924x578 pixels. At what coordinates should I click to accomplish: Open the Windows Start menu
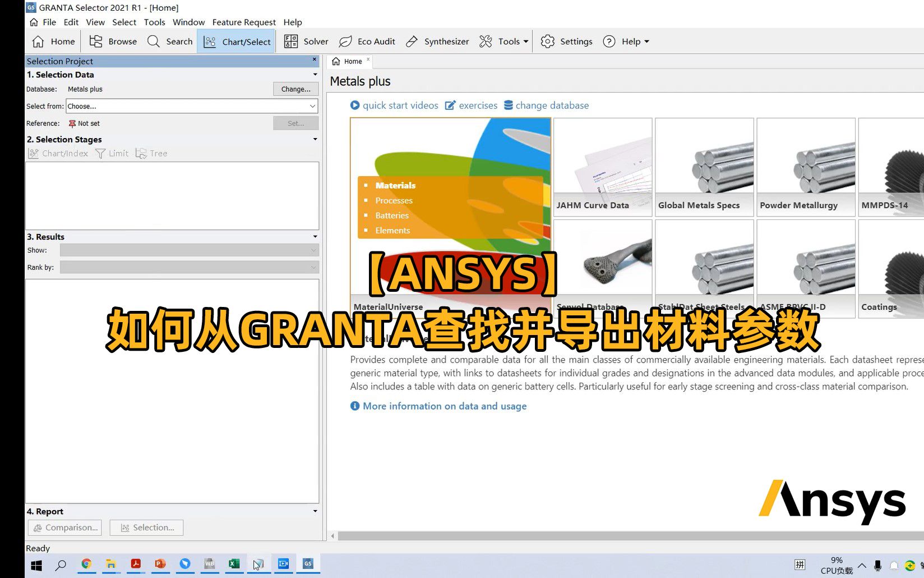pos(36,565)
